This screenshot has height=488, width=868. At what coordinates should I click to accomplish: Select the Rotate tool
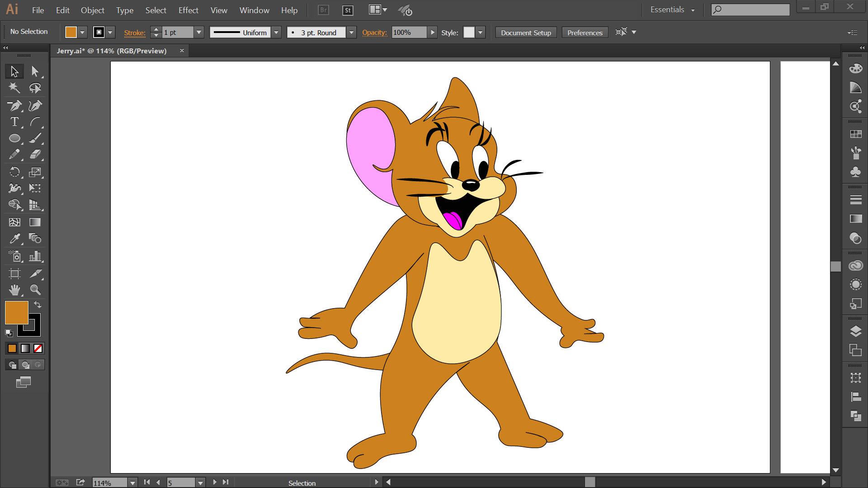coord(14,172)
